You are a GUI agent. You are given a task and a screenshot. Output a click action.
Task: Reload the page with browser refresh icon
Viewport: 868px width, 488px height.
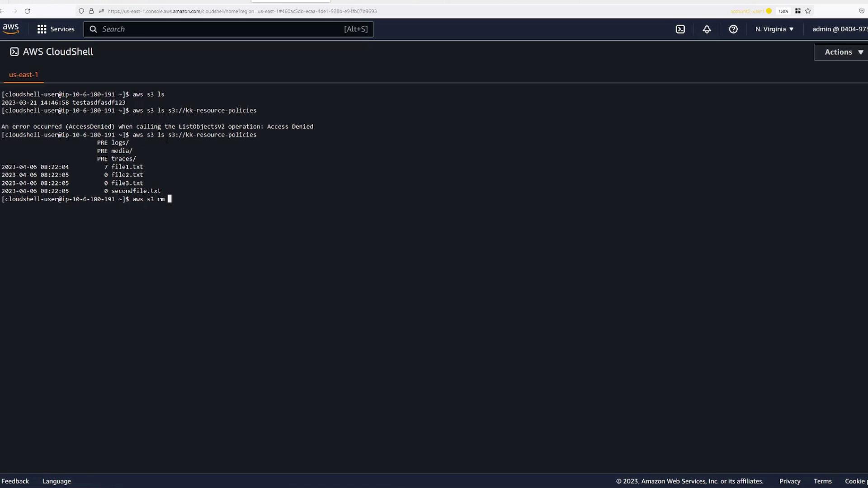tap(27, 11)
